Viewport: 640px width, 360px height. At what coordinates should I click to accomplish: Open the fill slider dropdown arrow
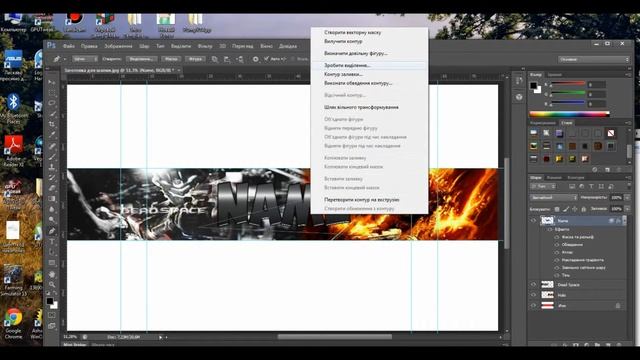click(x=628, y=209)
